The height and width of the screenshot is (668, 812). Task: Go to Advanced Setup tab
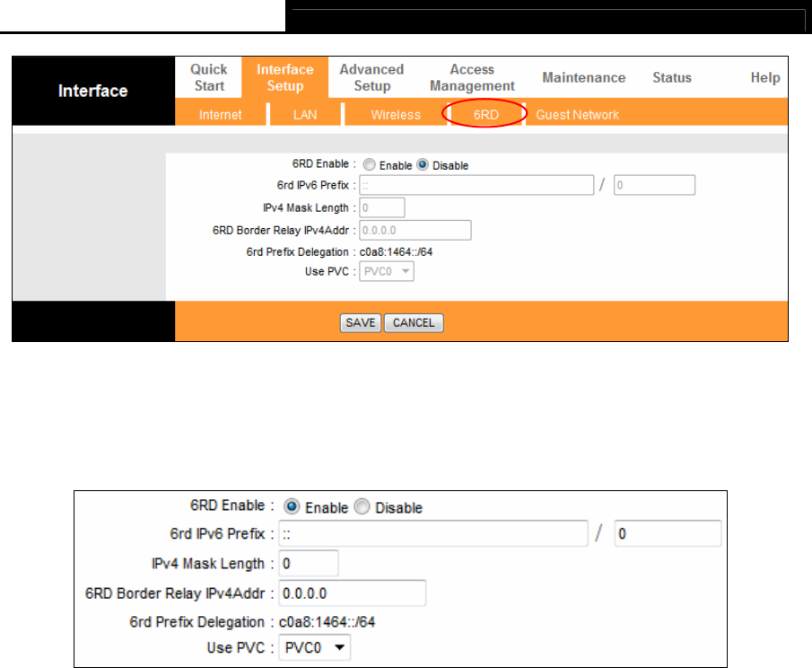coord(371,77)
